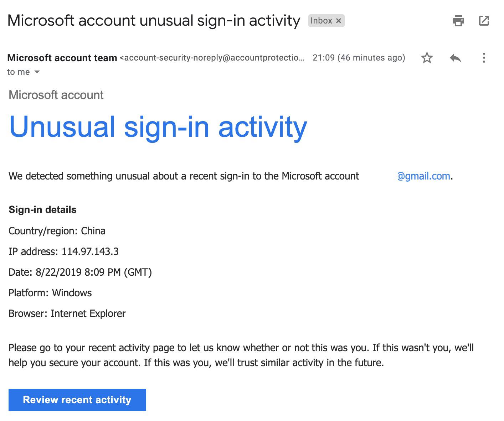
Task: Click the truncated sender email address
Action: [212, 58]
